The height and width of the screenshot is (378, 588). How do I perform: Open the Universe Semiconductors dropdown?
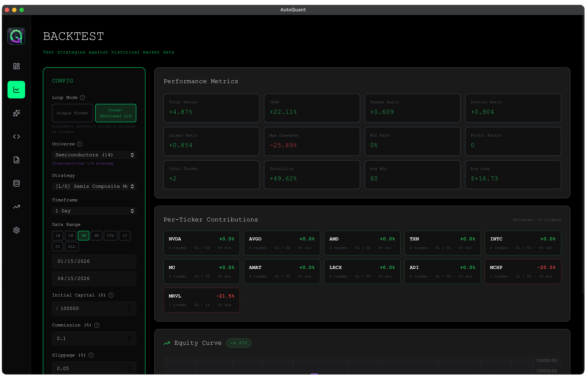pos(94,155)
